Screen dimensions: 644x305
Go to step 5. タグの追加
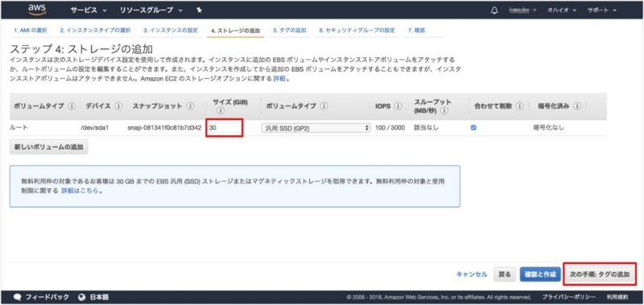pyautogui.click(x=290, y=31)
